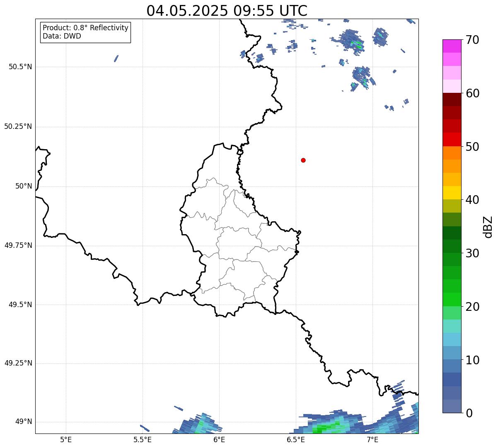Click the dark maroon colorbar segment below 60
The width and height of the screenshot is (498, 448).
pos(452,99)
